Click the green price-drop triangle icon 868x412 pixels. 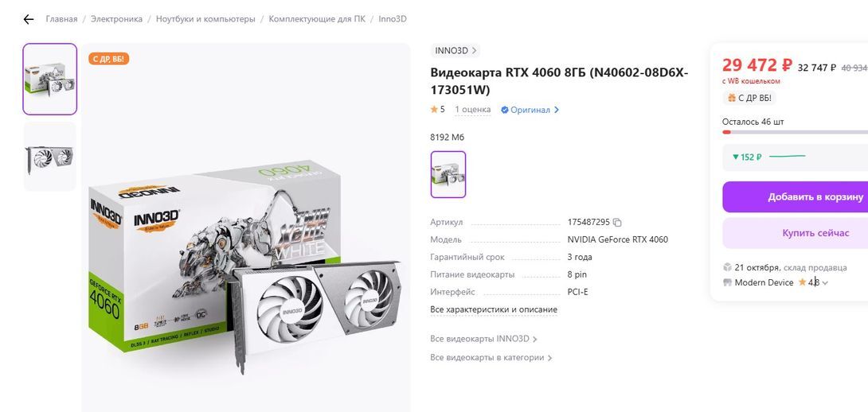pyautogui.click(x=736, y=157)
